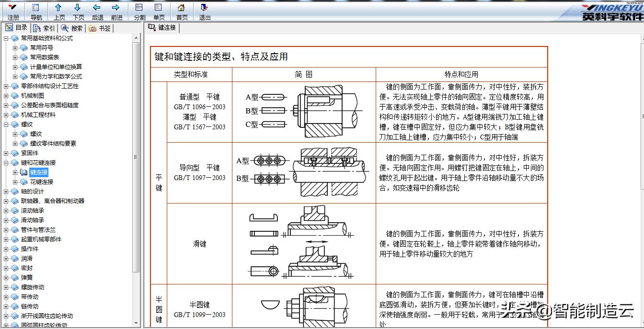Select the 带传动 tree item
The width and height of the screenshot is (644, 329).
pyautogui.click(x=29, y=297)
